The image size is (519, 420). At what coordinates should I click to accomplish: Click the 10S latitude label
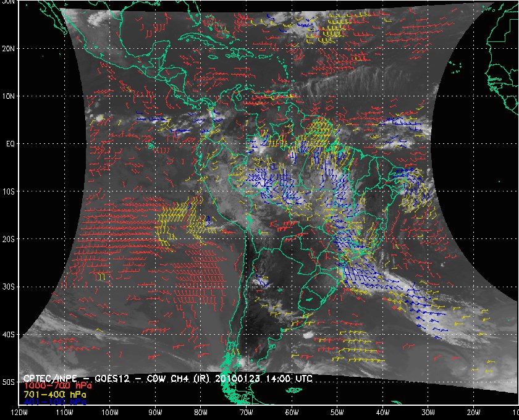tap(9, 191)
